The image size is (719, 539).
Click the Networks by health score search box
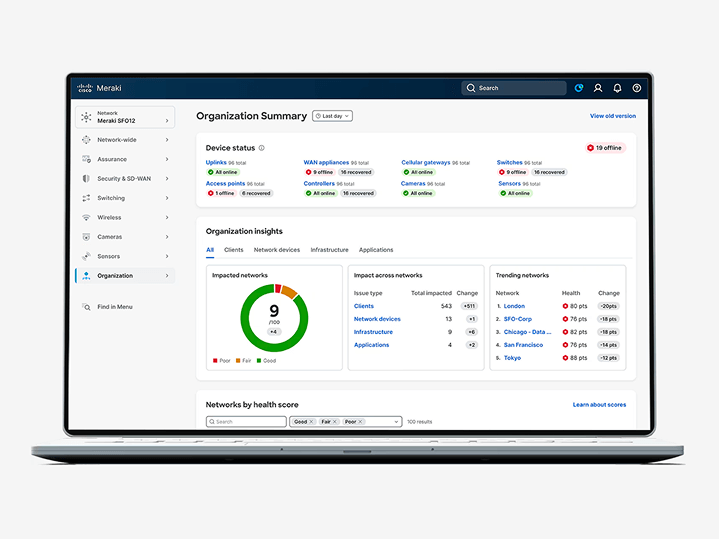pos(246,422)
